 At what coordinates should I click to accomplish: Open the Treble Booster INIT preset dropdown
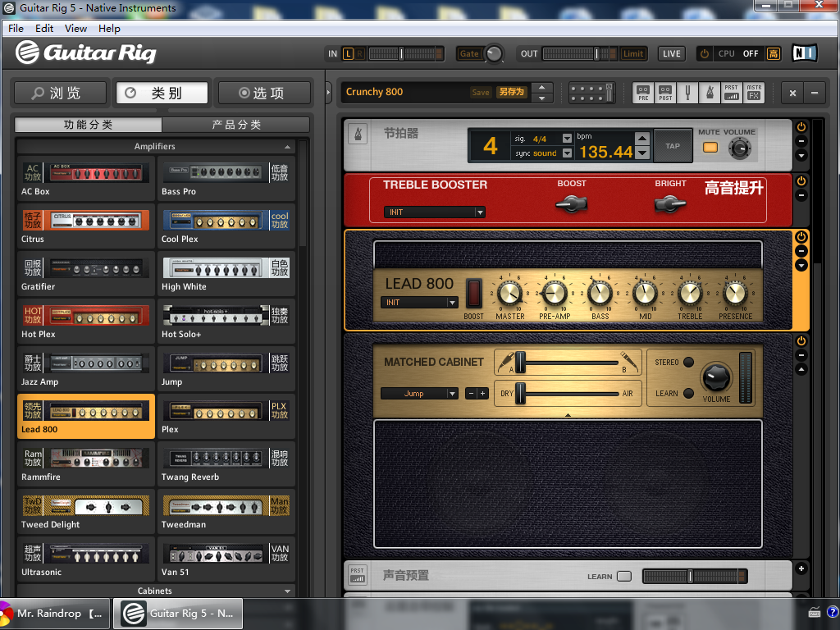coord(435,212)
